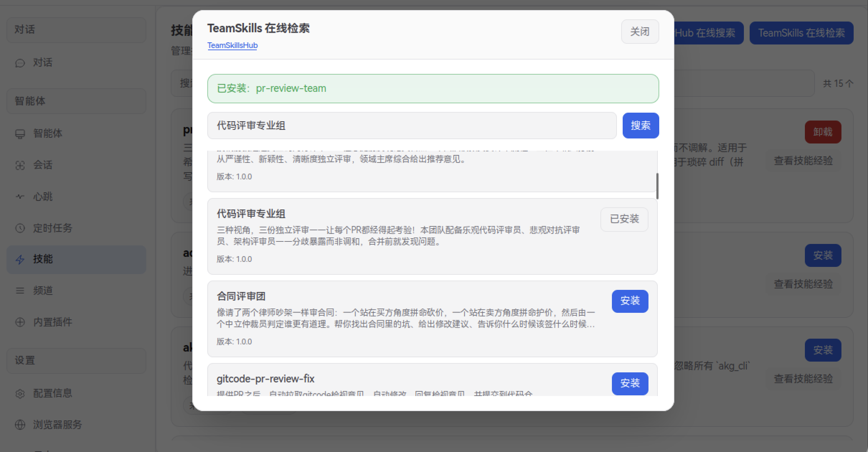Click the 已安装 button on 代码评审专业组
This screenshot has height=452, width=868.
click(x=624, y=219)
